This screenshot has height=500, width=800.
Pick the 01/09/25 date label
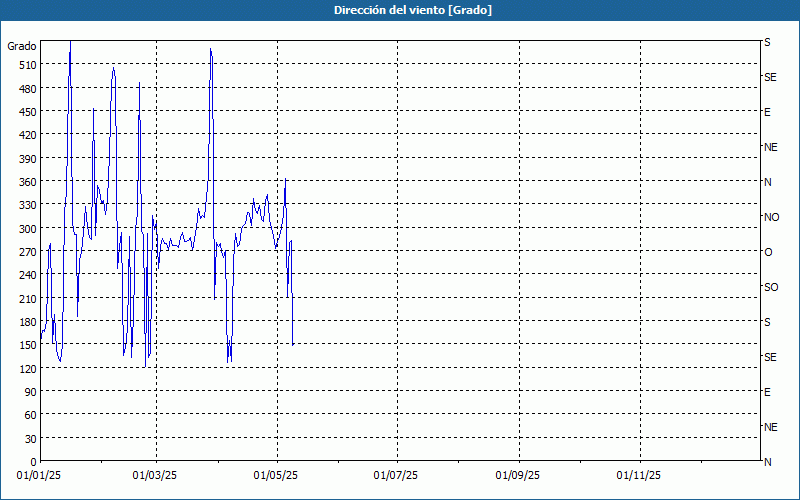click(517, 476)
